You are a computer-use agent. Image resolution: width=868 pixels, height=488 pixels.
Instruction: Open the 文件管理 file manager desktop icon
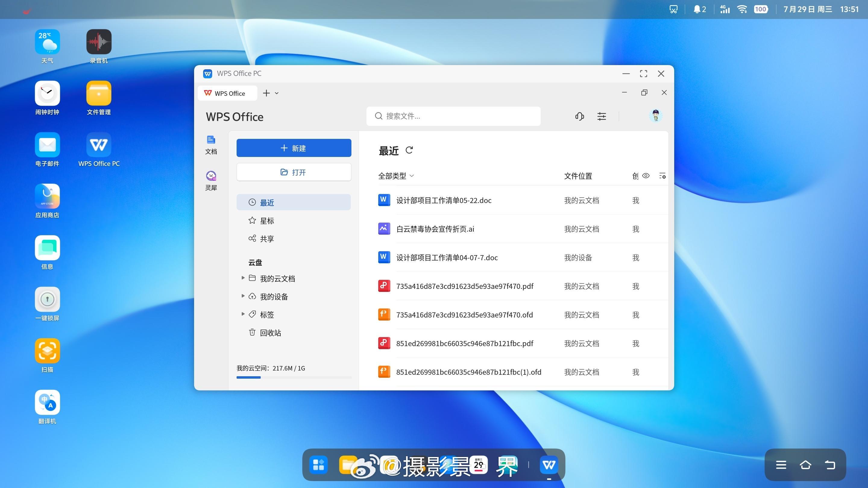tap(99, 93)
